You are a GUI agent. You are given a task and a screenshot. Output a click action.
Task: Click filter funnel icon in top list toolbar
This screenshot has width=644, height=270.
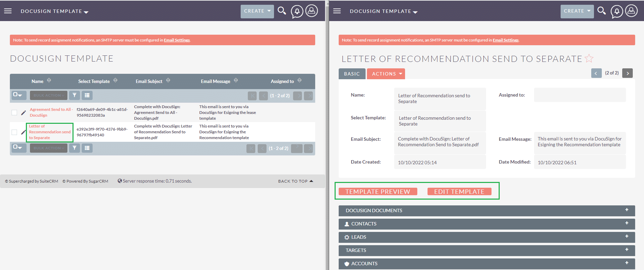coord(75,95)
